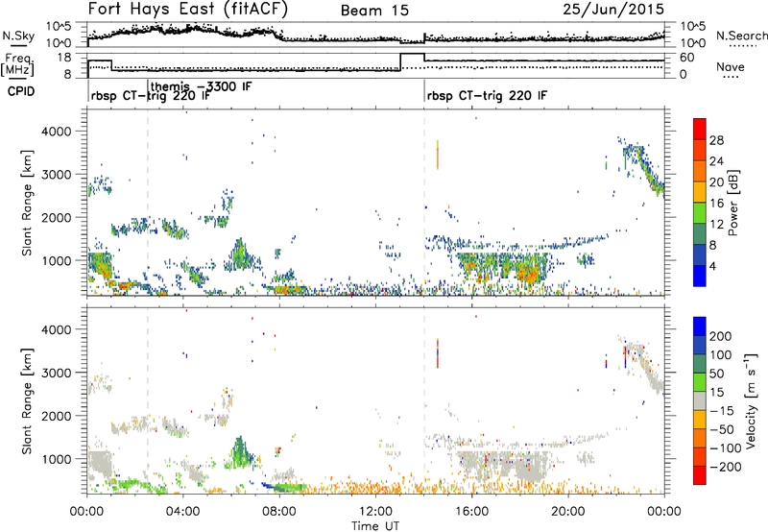Click the power panel 'Slant Range [km]' label

point(27,203)
